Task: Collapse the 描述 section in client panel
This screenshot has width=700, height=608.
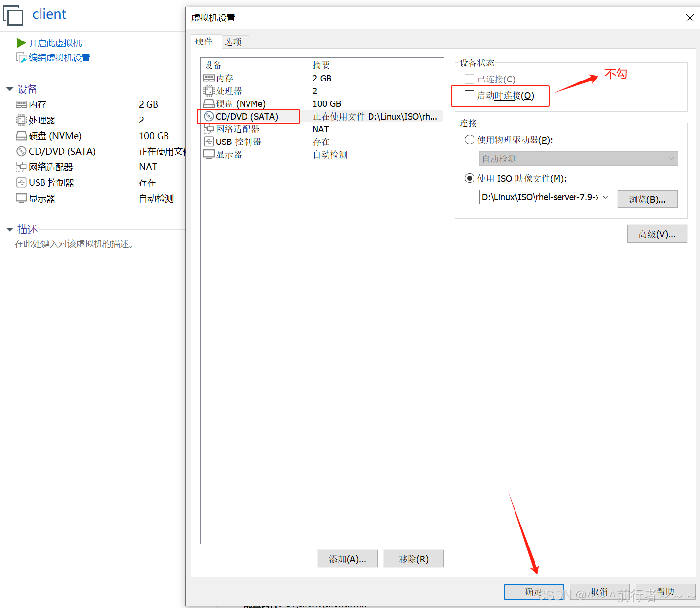Action: [x=10, y=229]
